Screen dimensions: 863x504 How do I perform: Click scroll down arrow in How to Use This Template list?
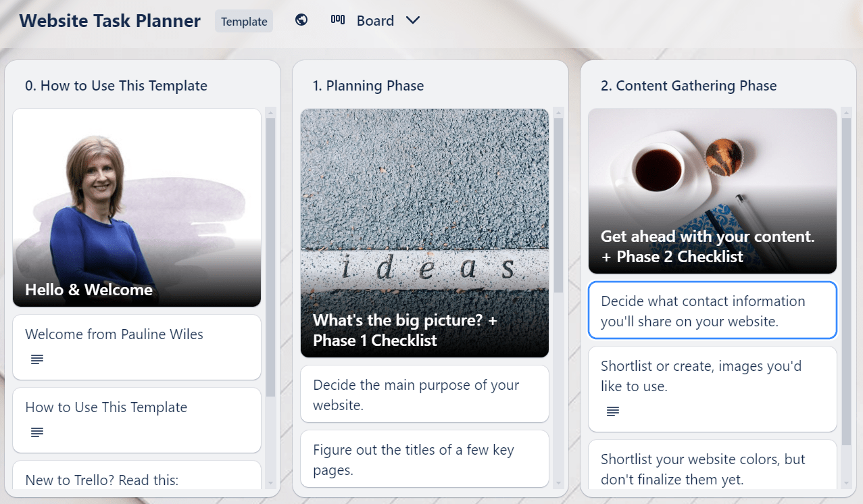point(270,483)
